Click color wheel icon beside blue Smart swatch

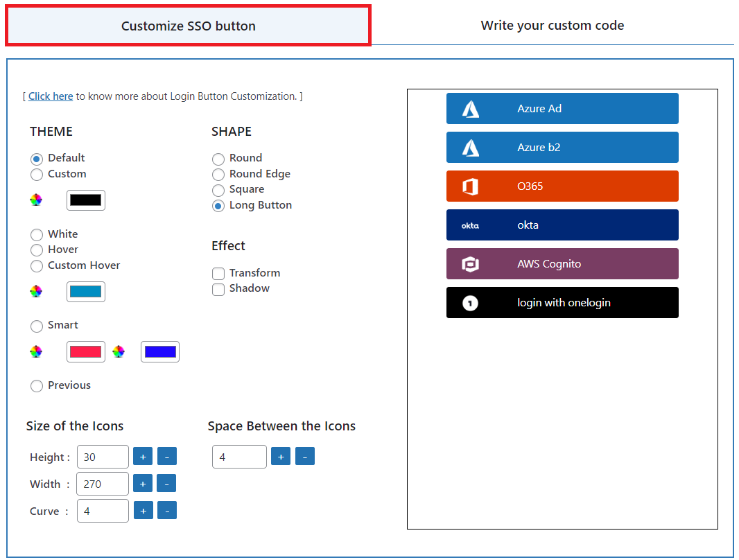pyautogui.click(x=119, y=351)
